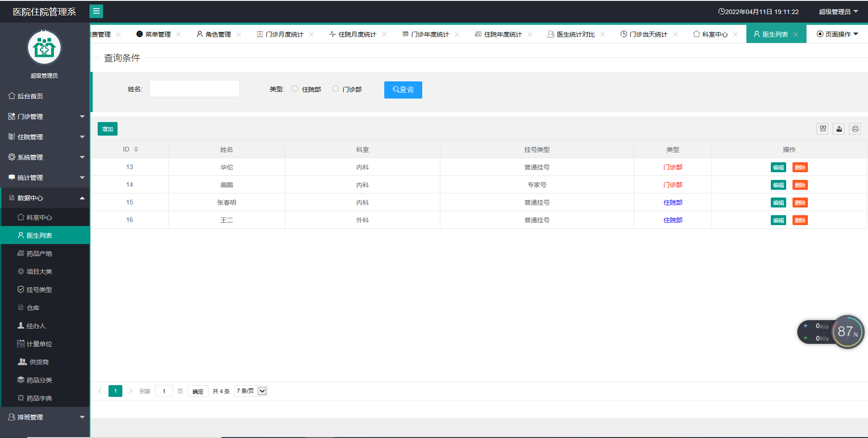This screenshot has width=868, height=438.
Task: Close the 门诊年度统计 tab
Action: pos(457,34)
